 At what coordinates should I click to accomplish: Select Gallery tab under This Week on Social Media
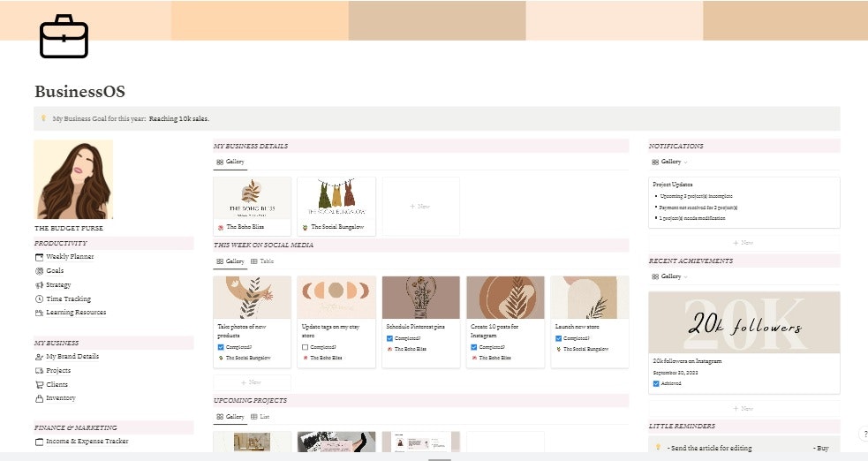pos(230,261)
